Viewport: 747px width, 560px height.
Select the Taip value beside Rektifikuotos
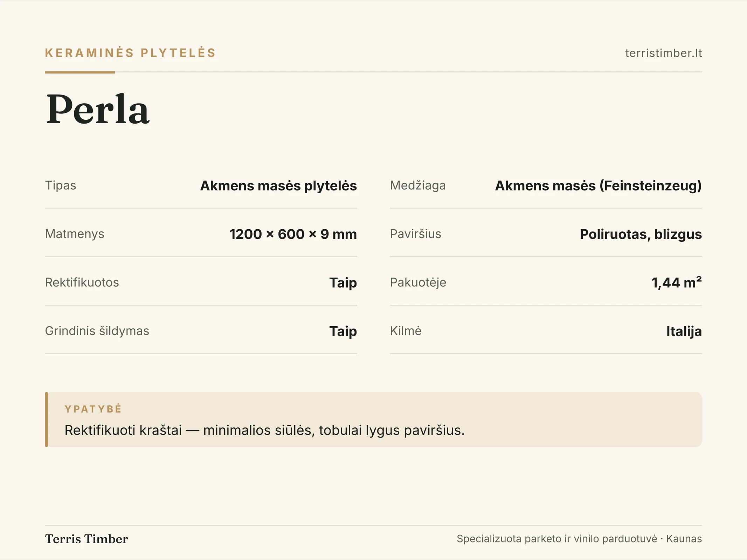click(343, 283)
